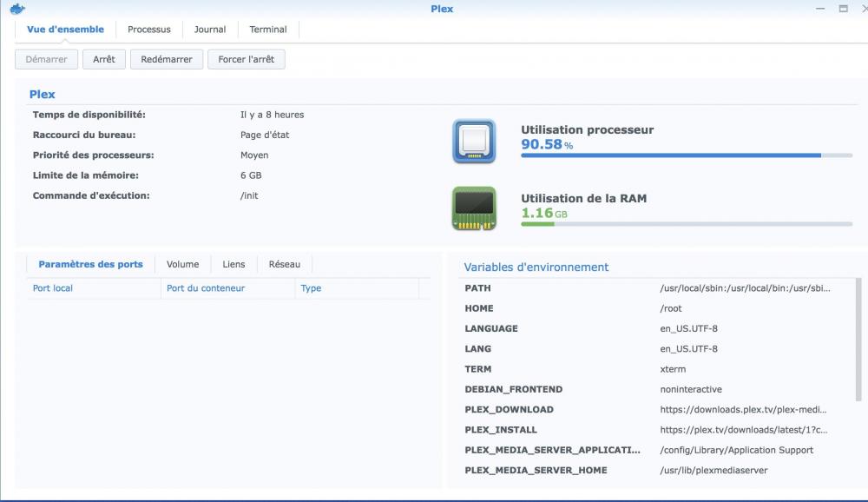Click the Variables d'environnement heading

(536, 268)
